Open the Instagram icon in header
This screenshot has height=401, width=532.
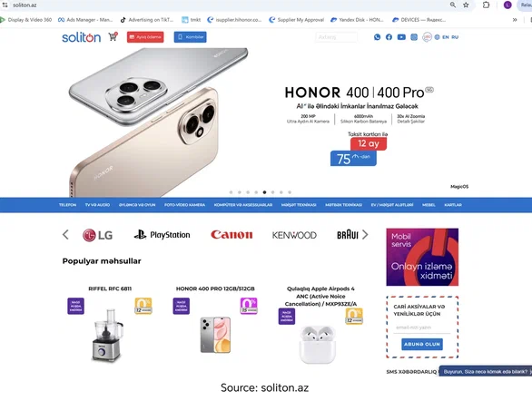tap(414, 37)
